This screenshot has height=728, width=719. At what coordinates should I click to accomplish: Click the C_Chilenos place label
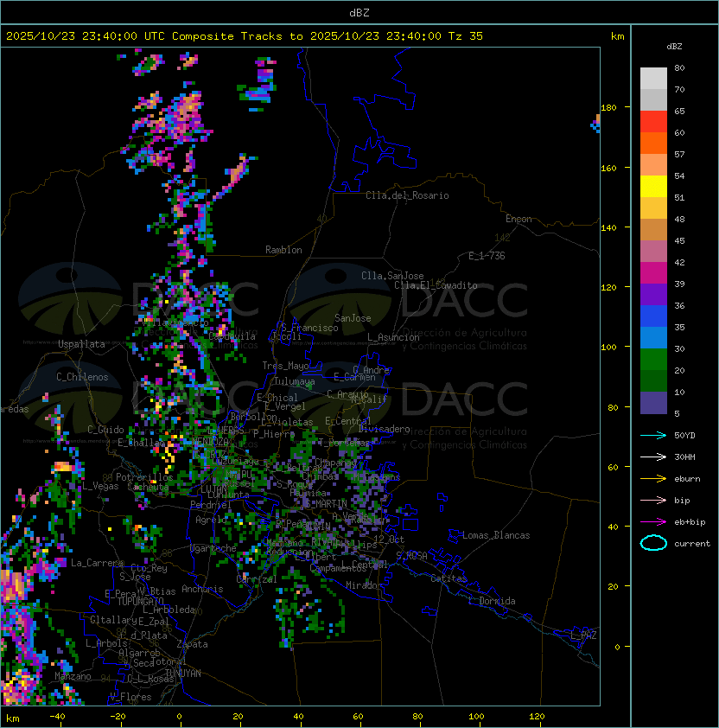tap(82, 377)
